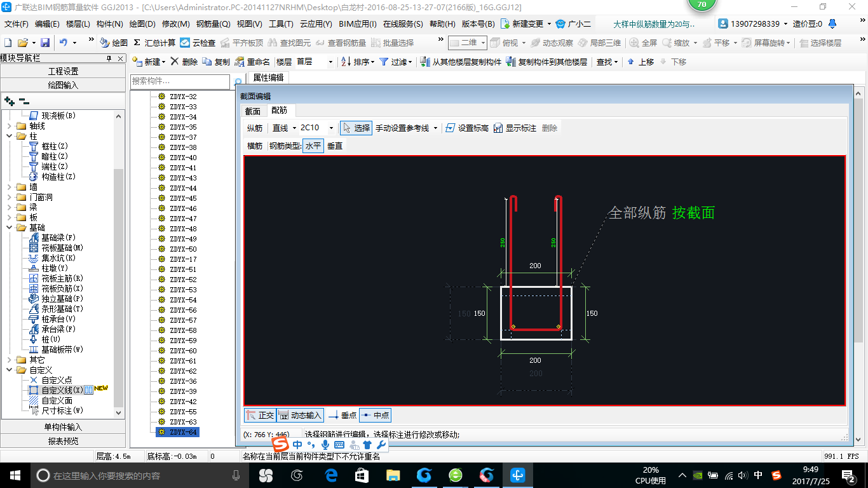Launch 云检查 cloud check

click(198, 43)
